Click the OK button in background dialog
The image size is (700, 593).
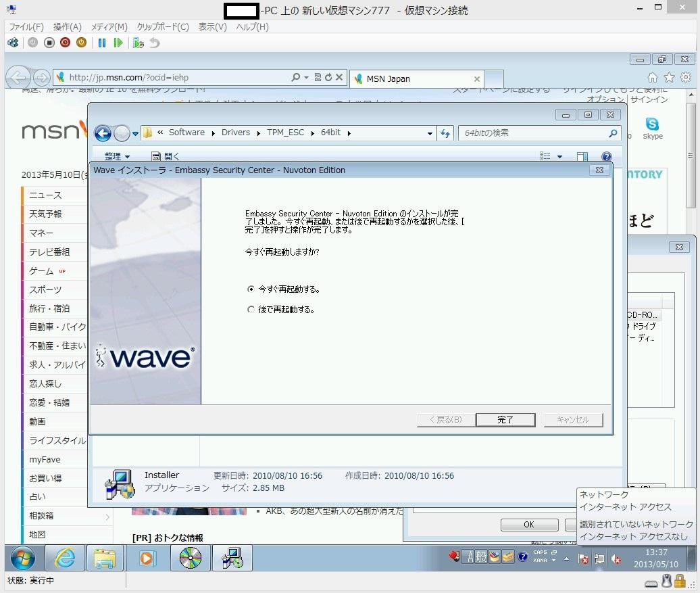coord(529,525)
